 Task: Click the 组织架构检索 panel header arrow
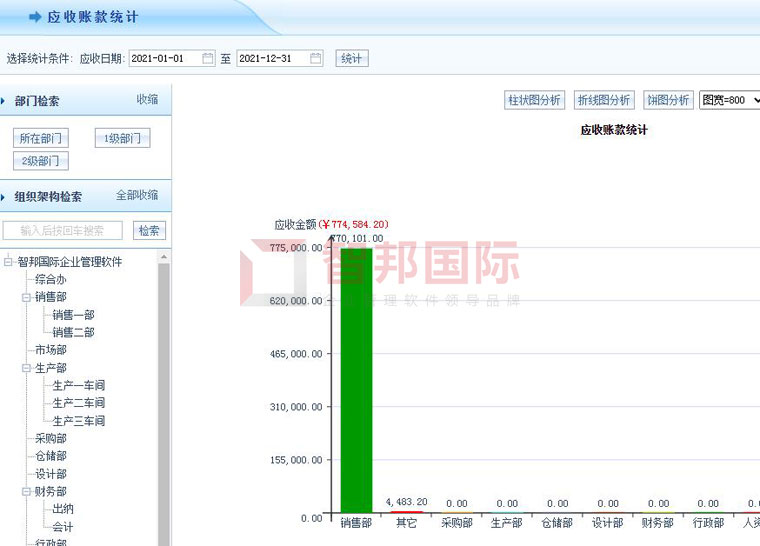[3, 197]
